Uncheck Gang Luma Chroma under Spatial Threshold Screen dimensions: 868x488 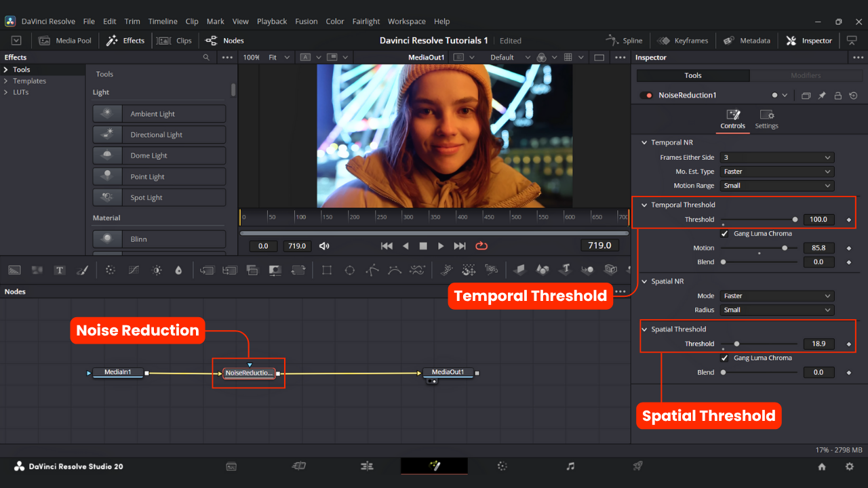[724, 358]
